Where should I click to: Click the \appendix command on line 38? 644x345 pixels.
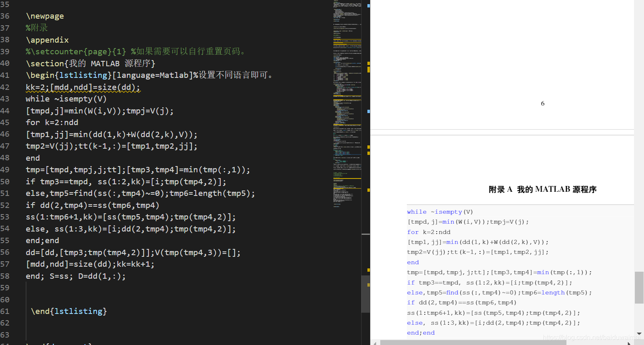[x=47, y=40]
